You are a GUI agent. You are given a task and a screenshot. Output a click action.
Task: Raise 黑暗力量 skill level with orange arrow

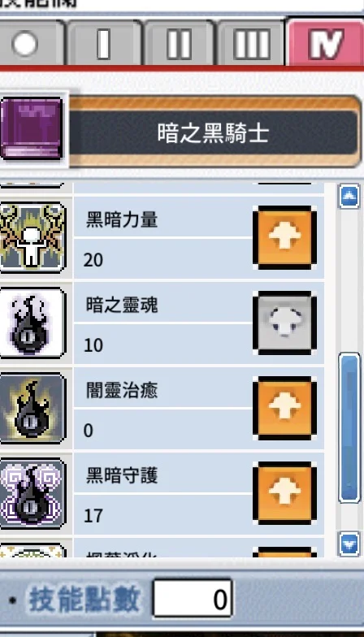(284, 237)
